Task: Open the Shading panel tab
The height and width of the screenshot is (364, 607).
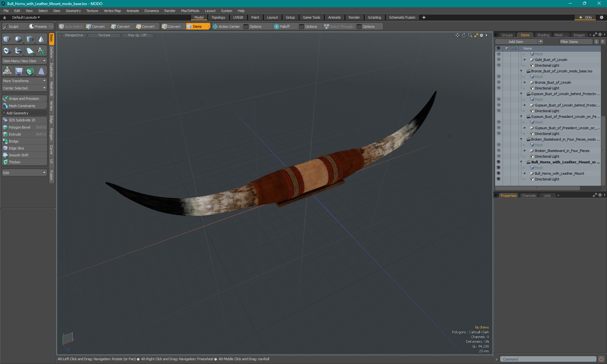Action: coord(543,35)
